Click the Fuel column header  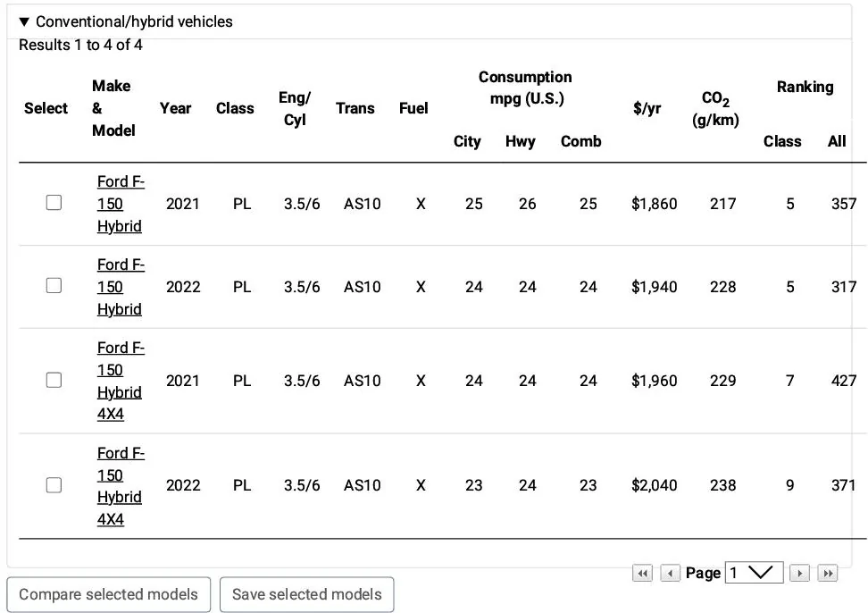[x=413, y=108]
